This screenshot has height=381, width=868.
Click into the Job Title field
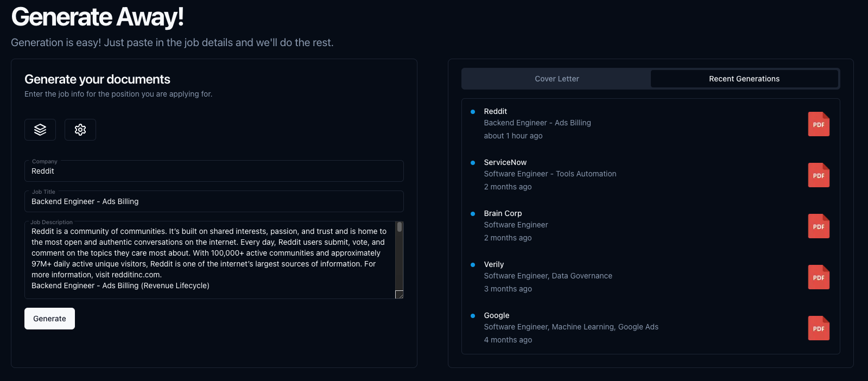[214, 201]
